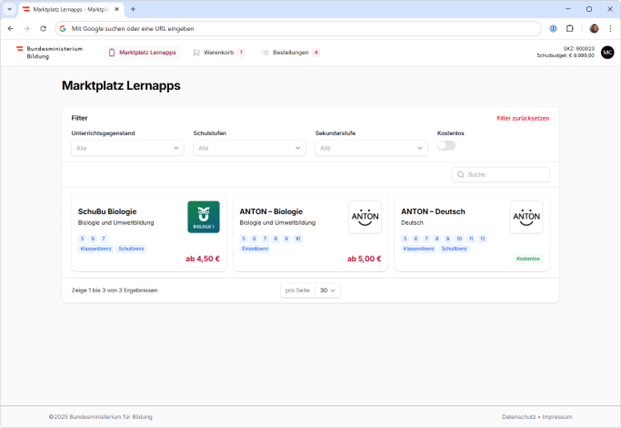This screenshot has width=621, height=428.
Task: Click Klassenlizenz tag on SchuBu Biologie
Action: click(95, 249)
